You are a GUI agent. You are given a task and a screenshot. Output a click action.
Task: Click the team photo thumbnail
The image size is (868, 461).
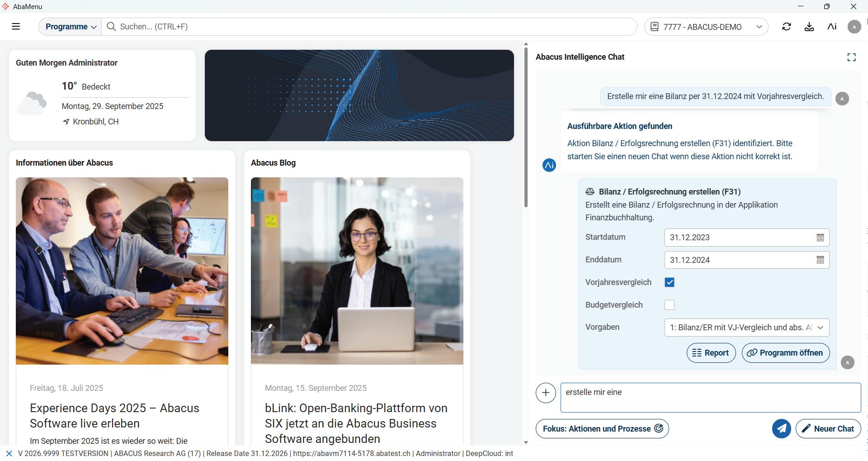pyautogui.click(x=122, y=271)
